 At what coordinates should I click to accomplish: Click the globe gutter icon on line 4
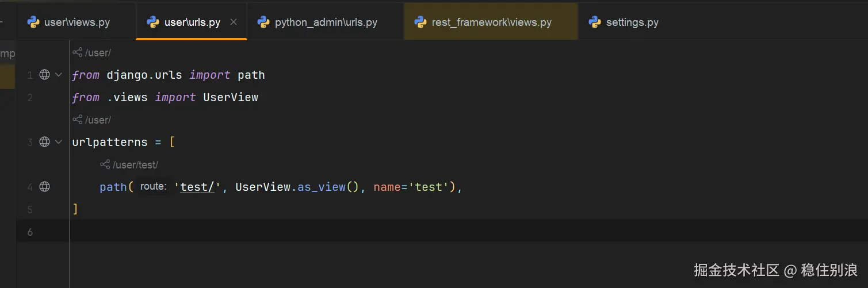(44, 187)
